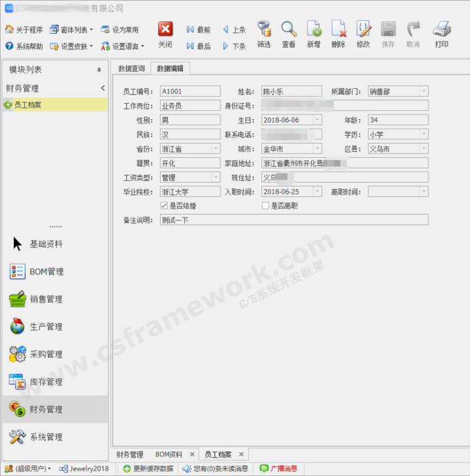470x476 pixels.
Task: Click the 备注说明 text field
Action: pyautogui.click(x=293, y=220)
